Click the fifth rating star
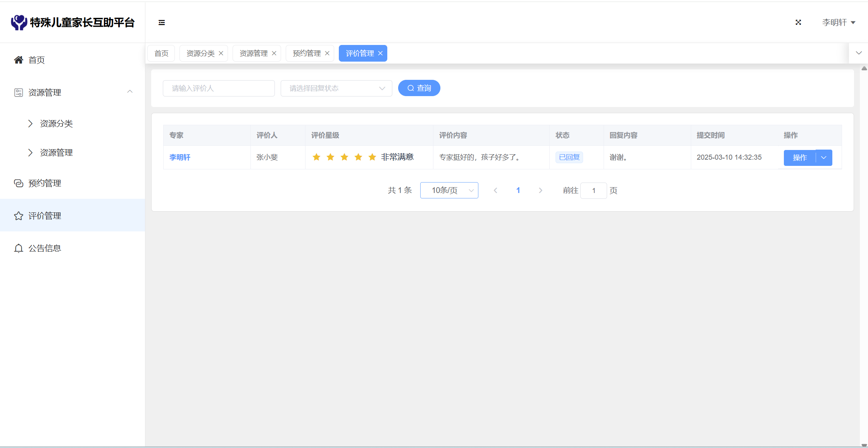 (x=372, y=157)
